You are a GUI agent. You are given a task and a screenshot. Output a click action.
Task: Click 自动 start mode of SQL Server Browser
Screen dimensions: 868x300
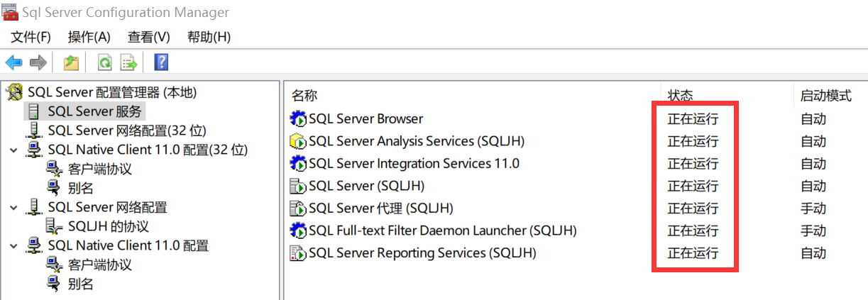coord(813,118)
